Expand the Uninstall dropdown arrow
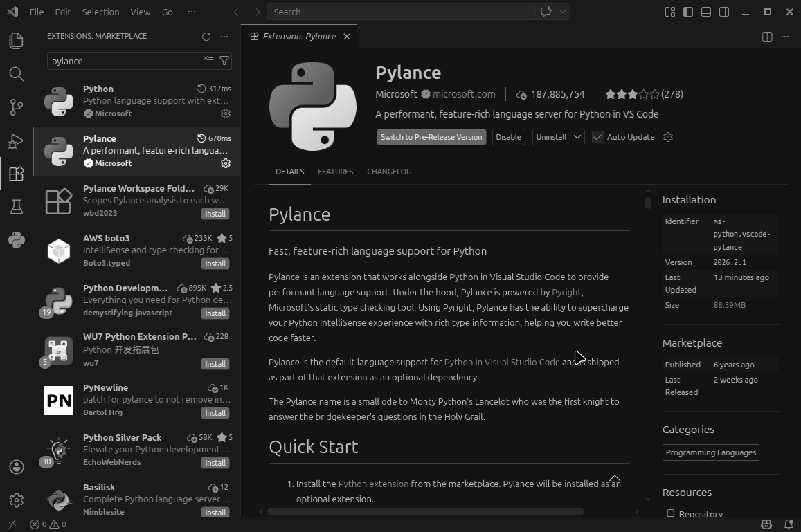The width and height of the screenshot is (801, 532). pyautogui.click(x=577, y=137)
